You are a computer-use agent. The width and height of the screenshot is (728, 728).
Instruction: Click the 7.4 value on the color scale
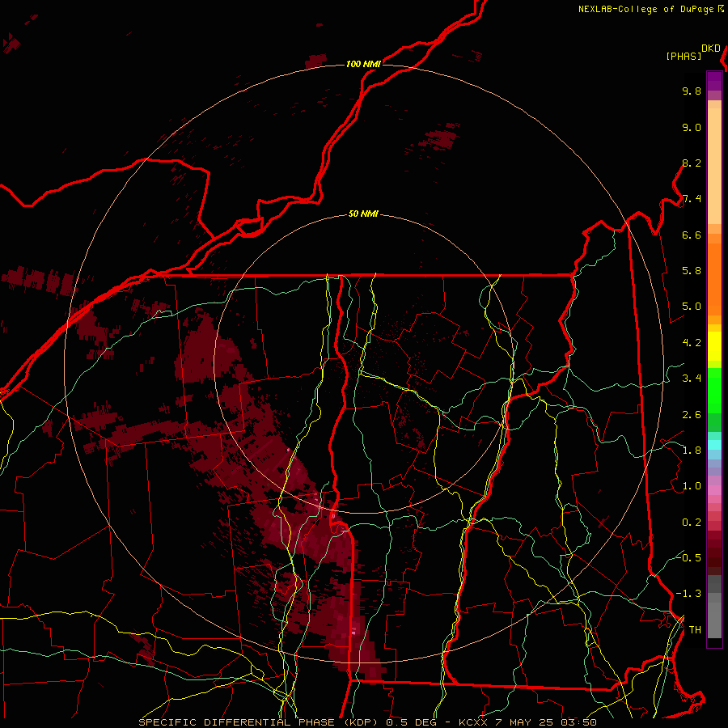pos(692,199)
